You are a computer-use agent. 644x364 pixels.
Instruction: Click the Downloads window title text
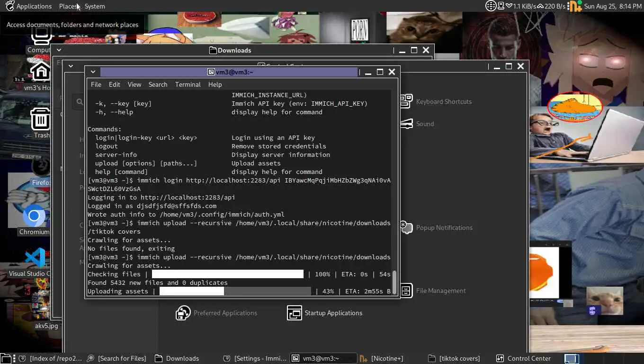coord(234,50)
